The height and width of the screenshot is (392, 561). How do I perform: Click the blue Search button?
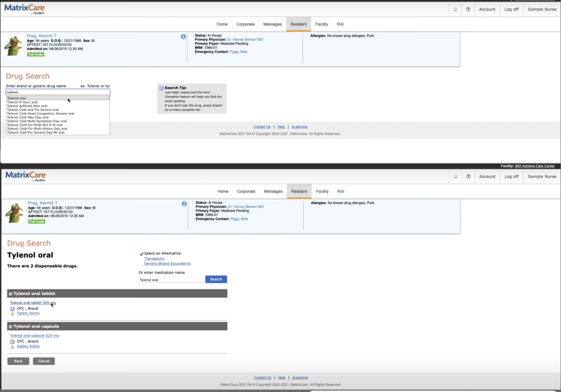216,279
